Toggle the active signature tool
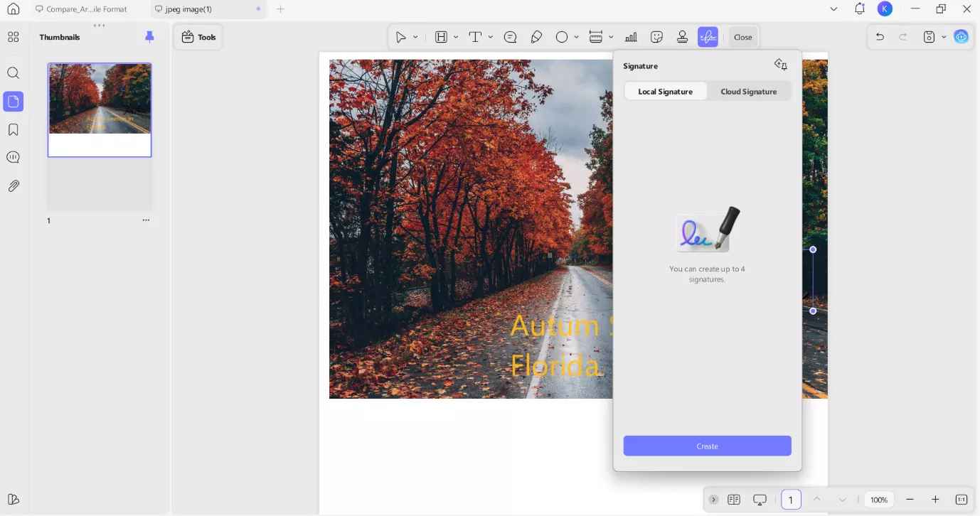980x516 pixels. pos(708,37)
